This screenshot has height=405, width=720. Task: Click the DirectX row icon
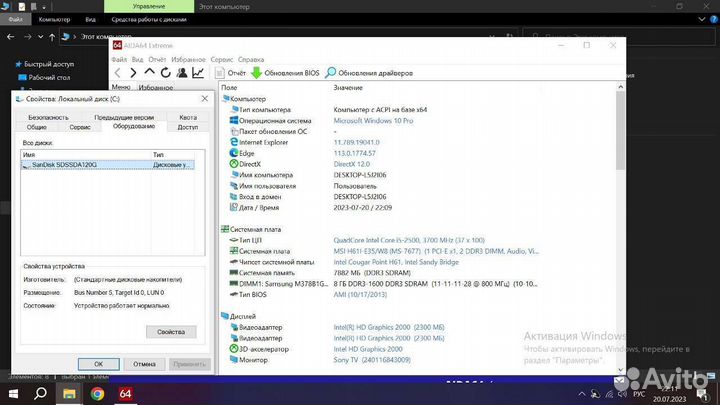234,164
